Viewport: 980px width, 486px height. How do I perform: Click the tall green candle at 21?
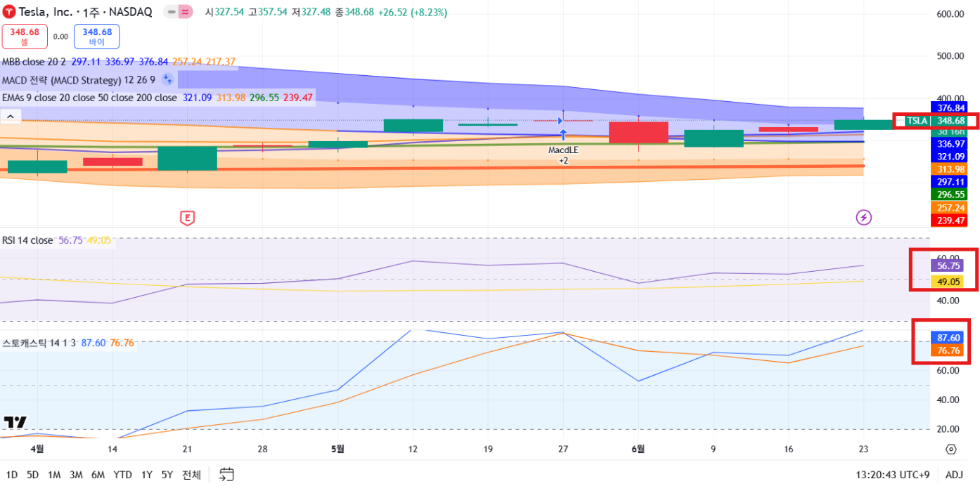tap(187, 158)
